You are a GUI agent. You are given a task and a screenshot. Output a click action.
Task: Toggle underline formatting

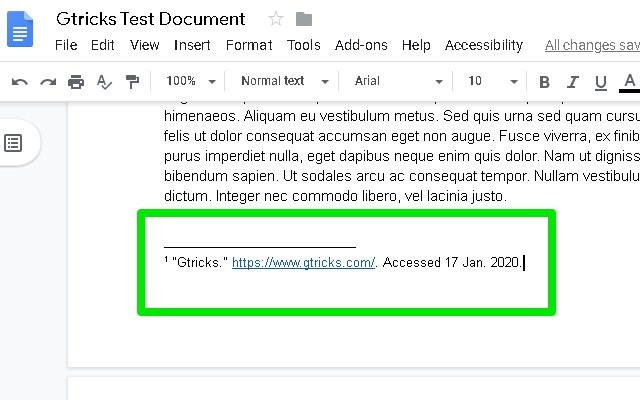pos(600,82)
